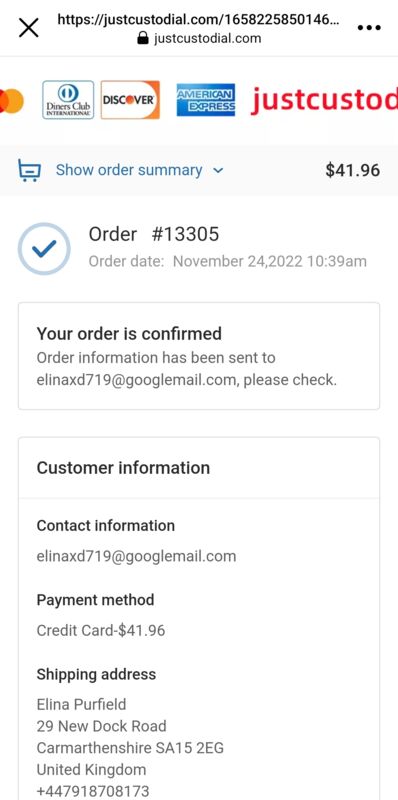
Task: Tap the shopping cart icon
Action: tap(29, 170)
